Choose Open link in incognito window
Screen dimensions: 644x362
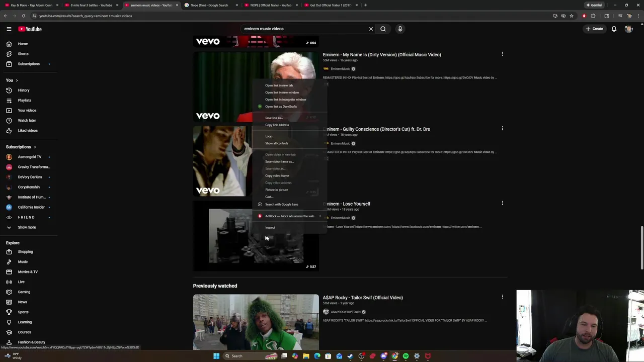(290, 100)
